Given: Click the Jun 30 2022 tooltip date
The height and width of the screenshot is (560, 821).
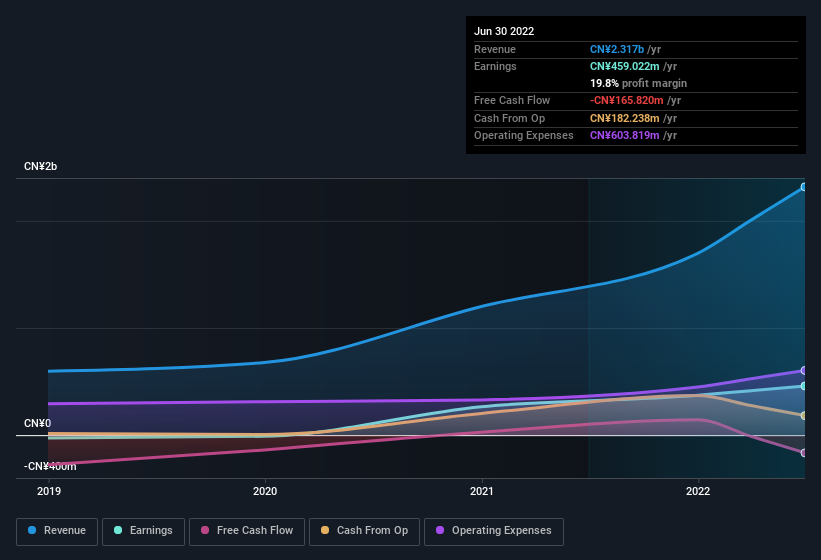Looking at the screenshot, I should click(x=504, y=31).
